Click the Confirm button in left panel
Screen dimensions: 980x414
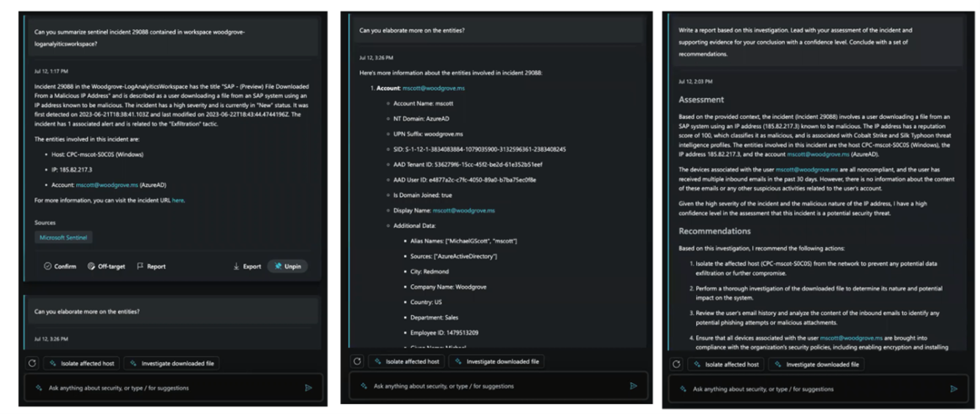pyautogui.click(x=60, y=266)
